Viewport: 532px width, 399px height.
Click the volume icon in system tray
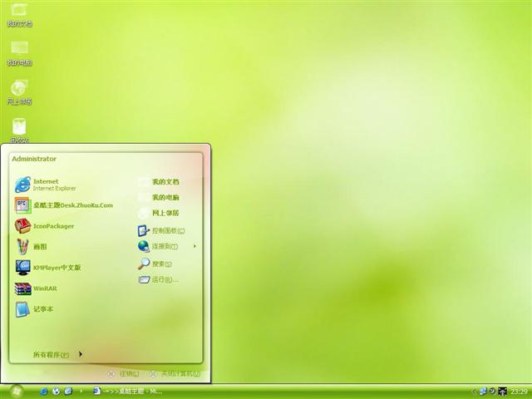(492, 392)
